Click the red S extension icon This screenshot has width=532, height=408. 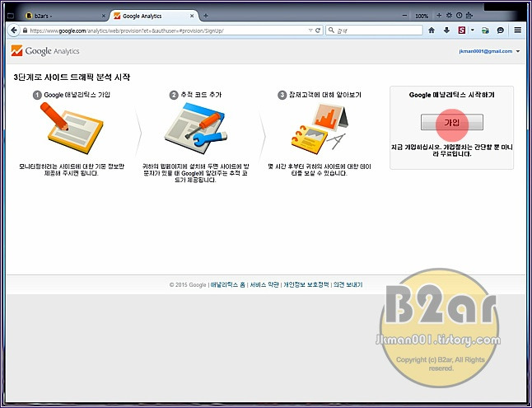[462, 30]
